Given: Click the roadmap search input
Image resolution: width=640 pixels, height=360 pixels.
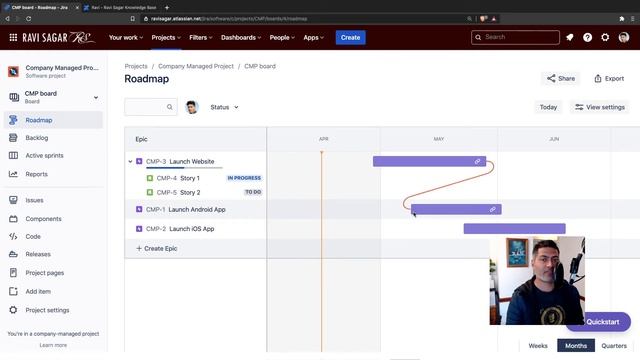Looking at the screenshot, I should pos(151,107).
